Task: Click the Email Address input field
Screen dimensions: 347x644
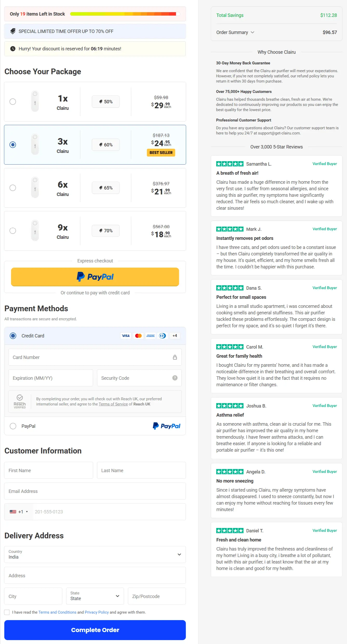Action: coord(95,491)
